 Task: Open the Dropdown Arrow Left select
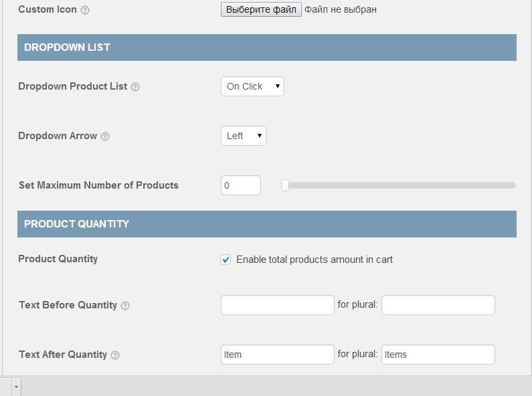244,136
